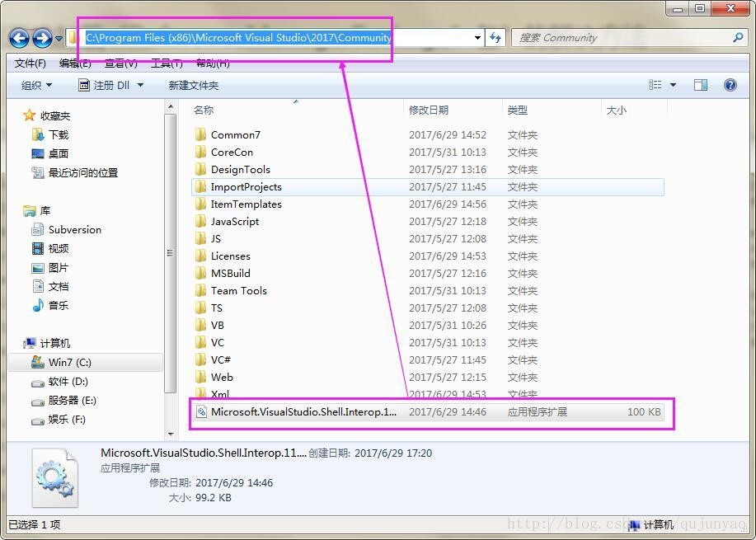Select the ImportProjects folder icon
The image size is (756, 540).
(200, 186)
